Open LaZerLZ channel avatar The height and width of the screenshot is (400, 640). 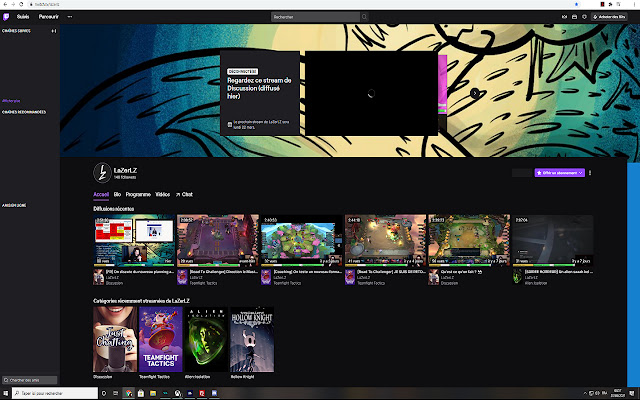100,172
